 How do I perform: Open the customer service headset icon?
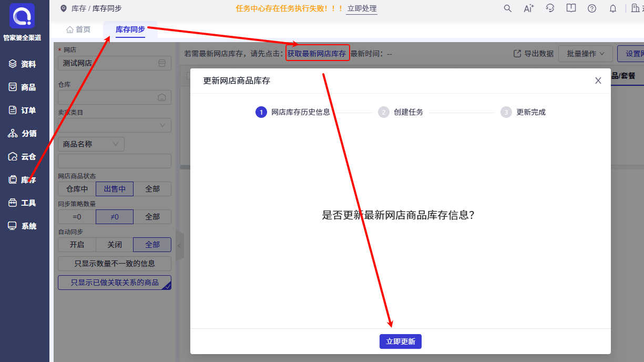coord(550,8)
